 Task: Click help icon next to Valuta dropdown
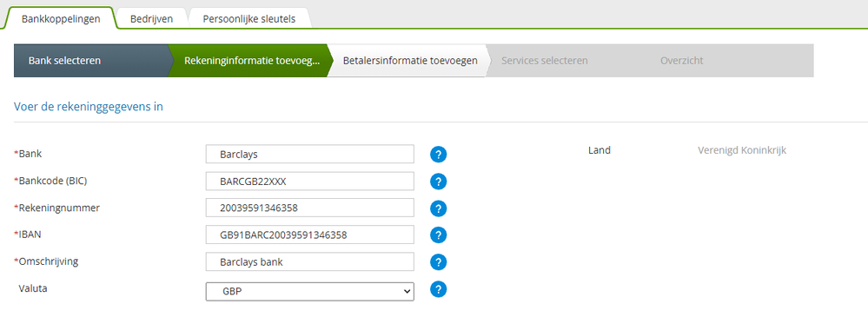pos(439,289)
